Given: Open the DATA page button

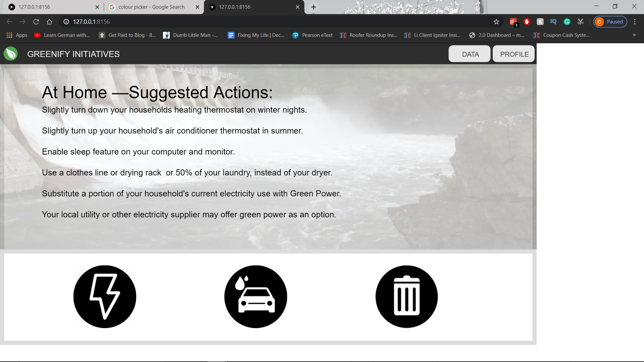Looking at the screenshot, I should [x=470, y=54].
